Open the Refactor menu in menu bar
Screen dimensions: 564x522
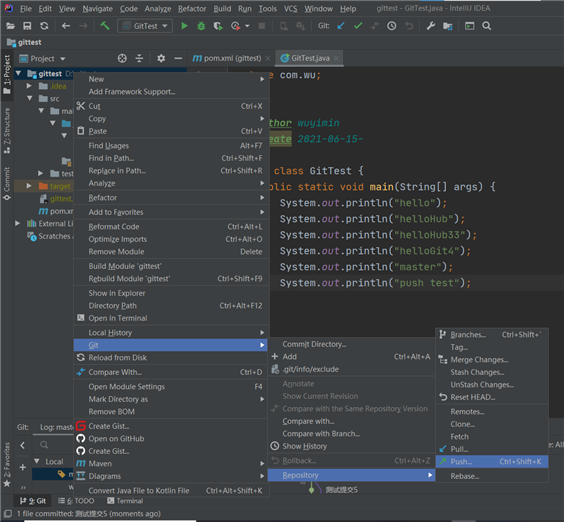(x=192, y=9)
